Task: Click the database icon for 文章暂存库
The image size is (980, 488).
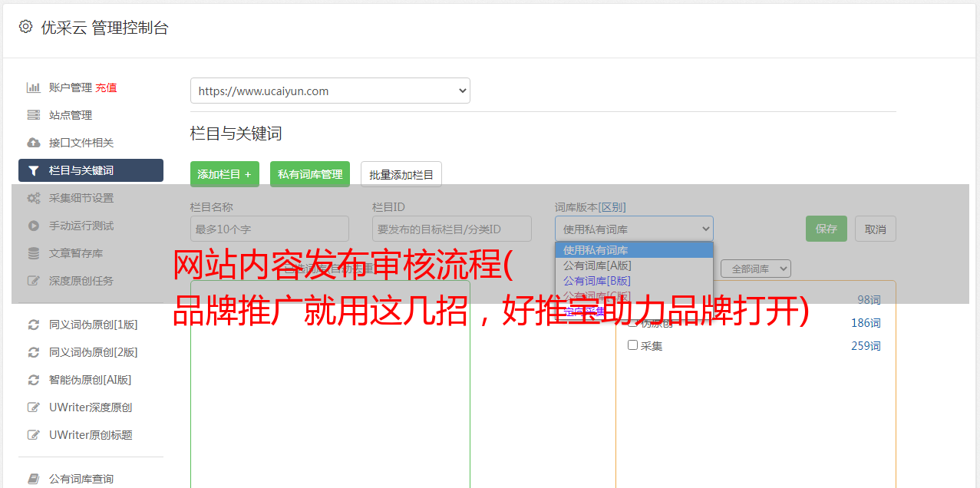Action: click(x=34, y=253)
